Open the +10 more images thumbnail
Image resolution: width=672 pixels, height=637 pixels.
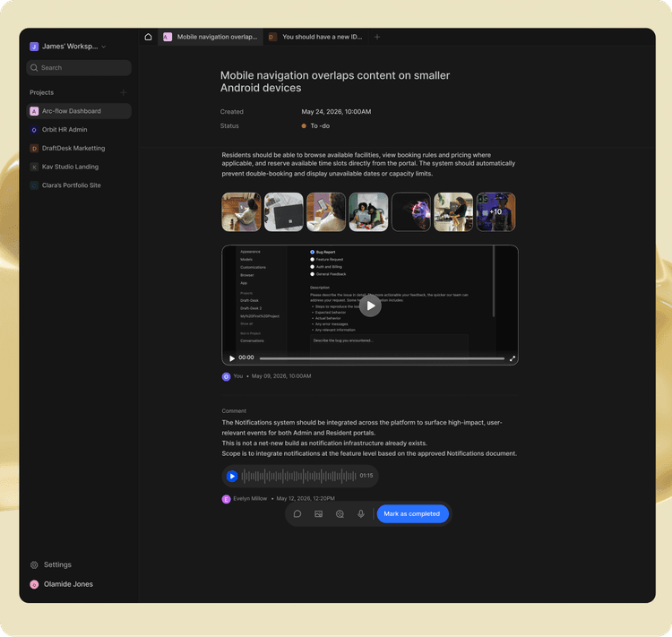(495, 211)
